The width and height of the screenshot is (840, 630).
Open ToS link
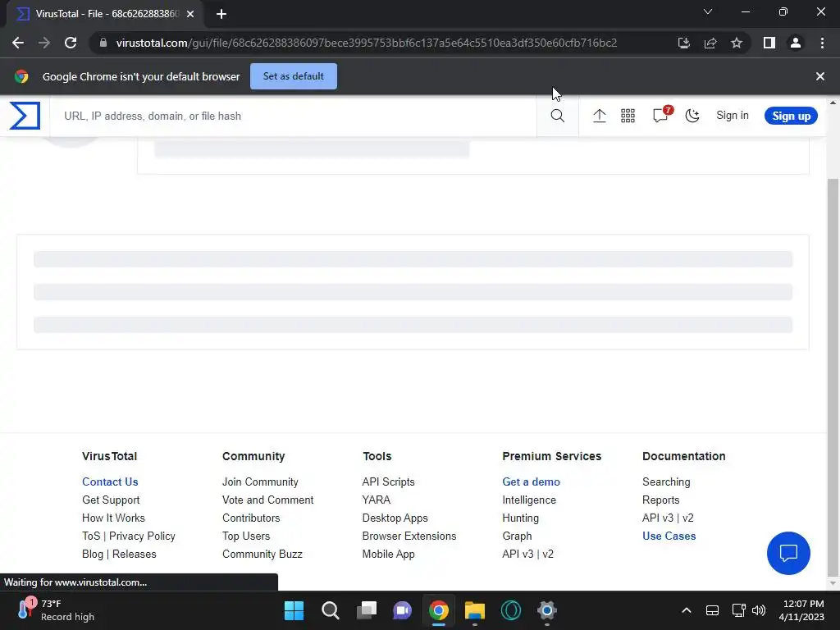[91, 536]
